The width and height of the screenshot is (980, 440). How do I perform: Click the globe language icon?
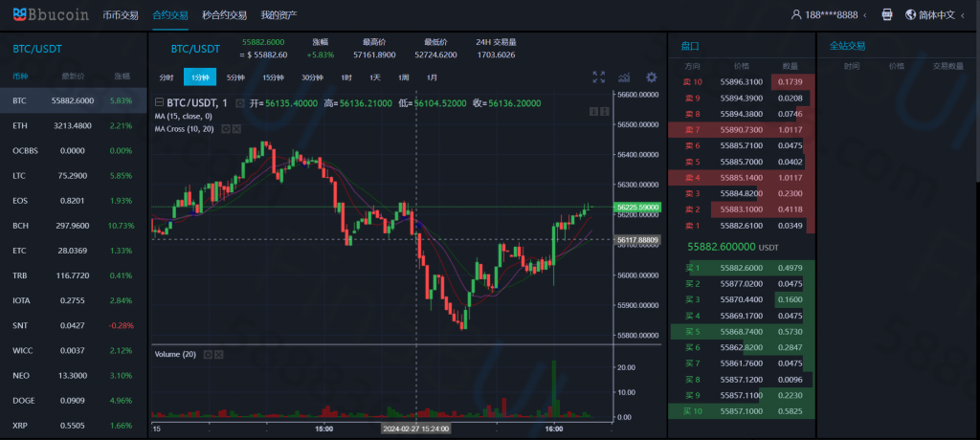pos(909,15)
